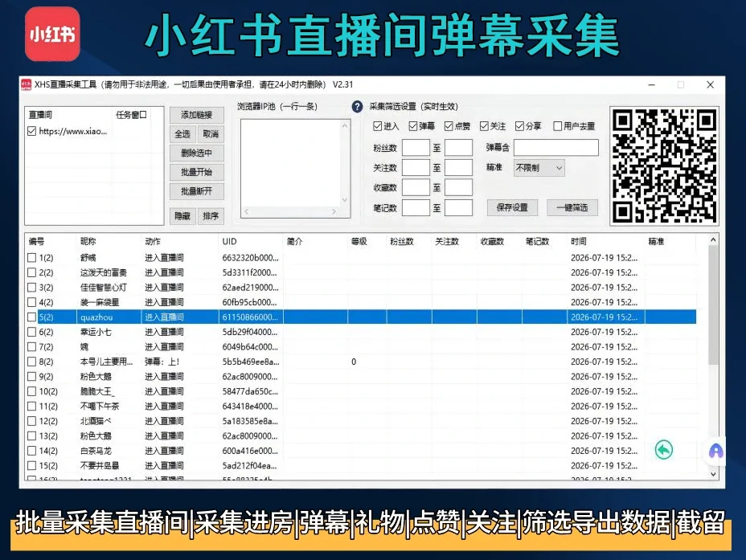Image resolution: width=746 pixels, height=560 pixels.
Task: Click the 弹幕含 text input field
Action: pos(556,148)
